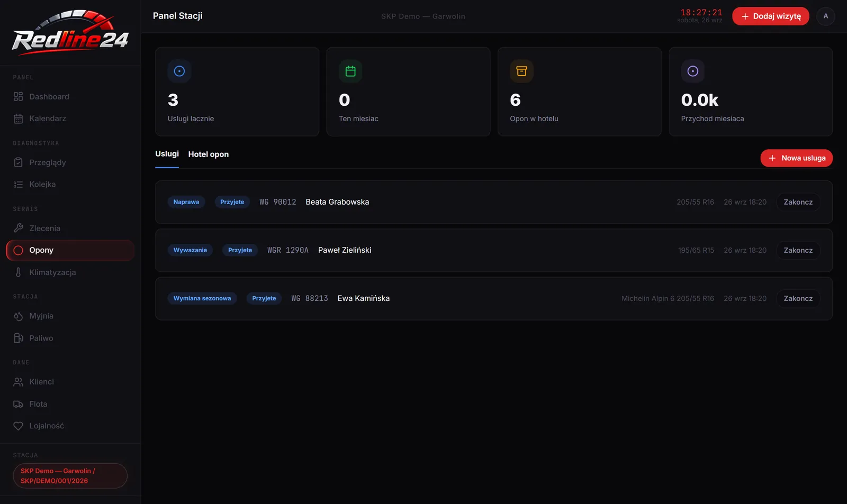The height and width of the screenshot is (504, 847).
Task: Click Zakoncz for Paweł Zieliński
Action: (x=798, y=250)
